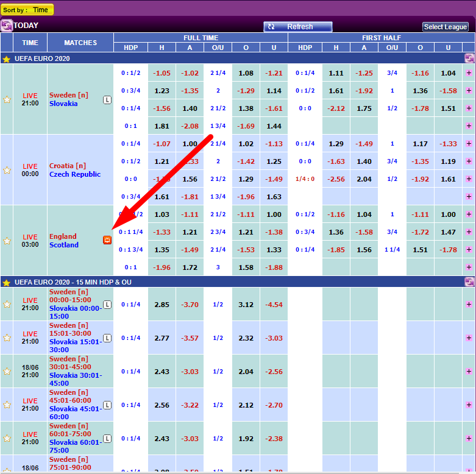The width and height of the screenshot is (476, 474).
Task: Favorite the Sweden vs Slovakia match star
Action: click(x=7, y=99)
